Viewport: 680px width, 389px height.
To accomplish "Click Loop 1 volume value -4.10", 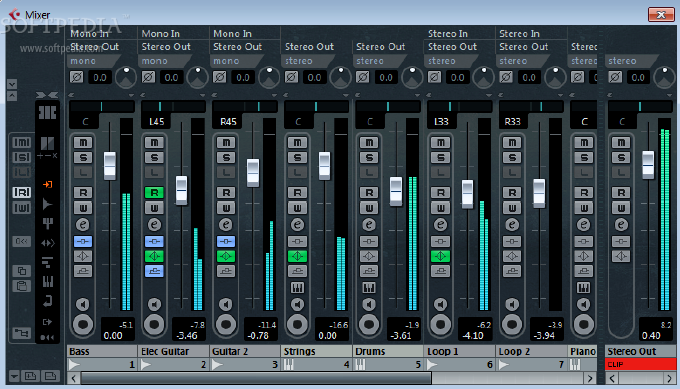I will [x=473, y=336].
